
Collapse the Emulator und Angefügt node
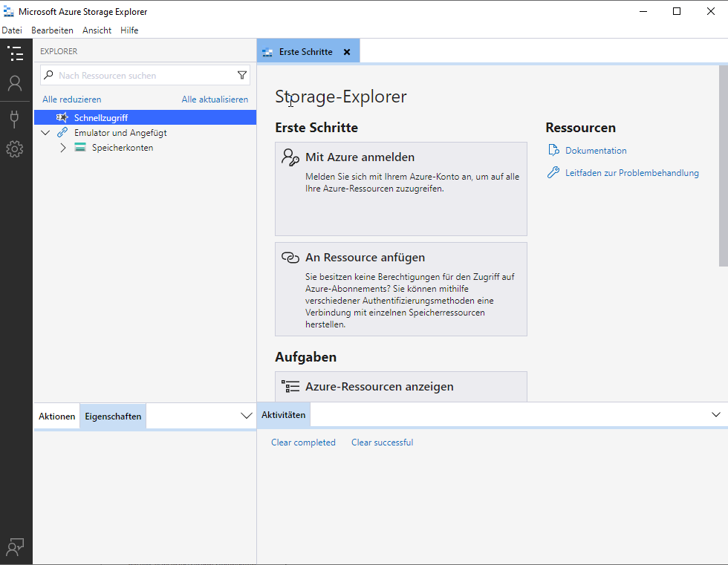coord(45,133)
